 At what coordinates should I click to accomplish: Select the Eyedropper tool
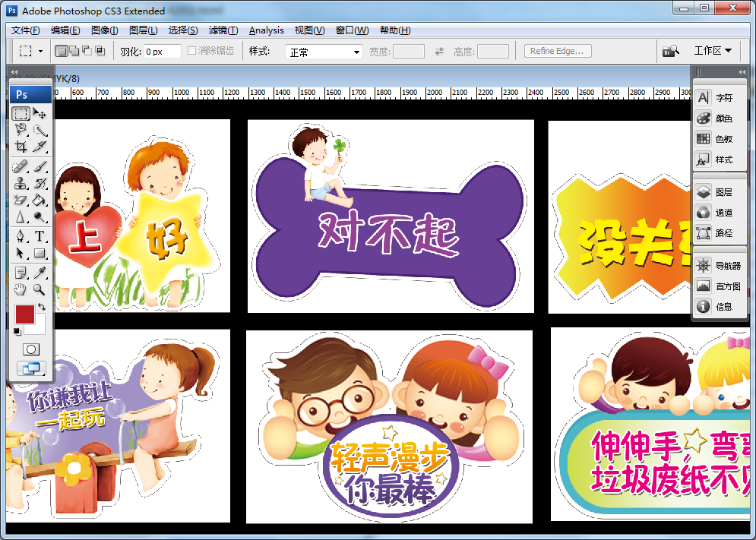coord(40,273)
